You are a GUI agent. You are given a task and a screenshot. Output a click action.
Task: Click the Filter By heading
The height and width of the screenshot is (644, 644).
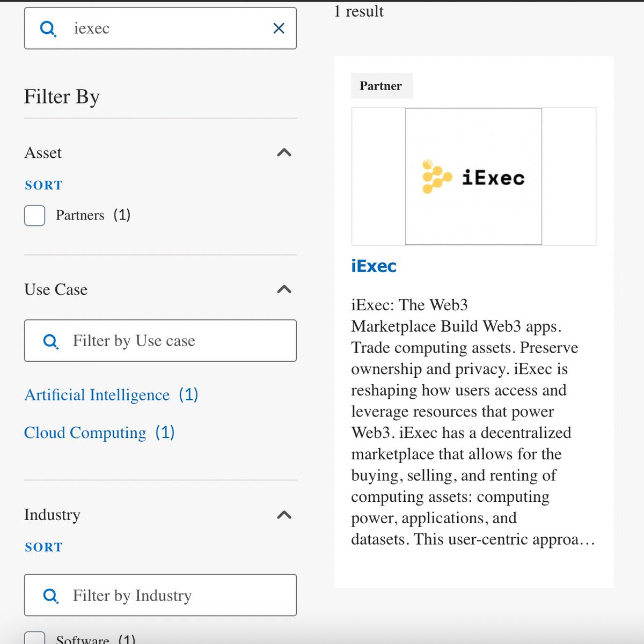62,97
